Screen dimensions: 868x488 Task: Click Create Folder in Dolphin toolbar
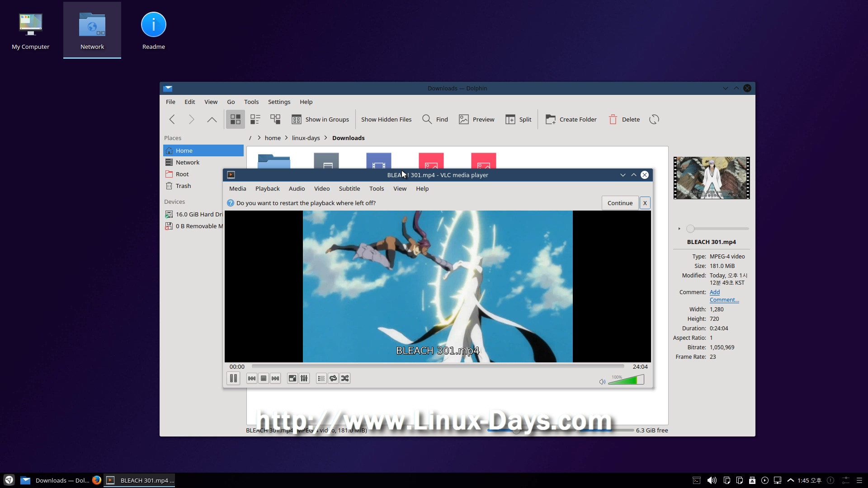point(571,119)
